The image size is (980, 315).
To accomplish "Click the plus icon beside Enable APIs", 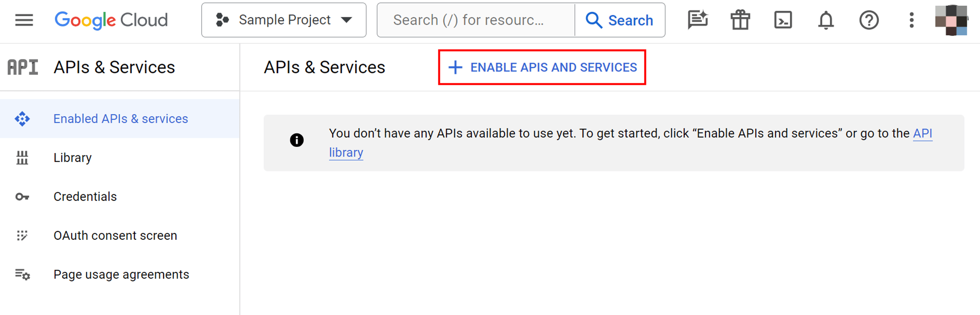I will (x=455, y=67).
